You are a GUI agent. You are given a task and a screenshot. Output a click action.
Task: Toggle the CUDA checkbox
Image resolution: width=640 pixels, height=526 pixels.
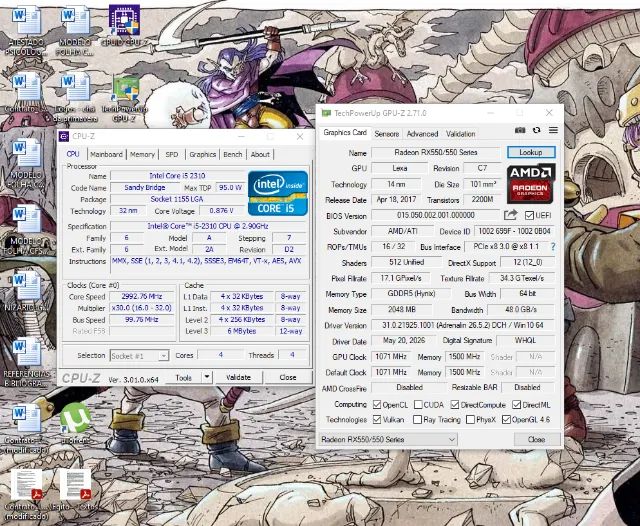tap(418, 405)
